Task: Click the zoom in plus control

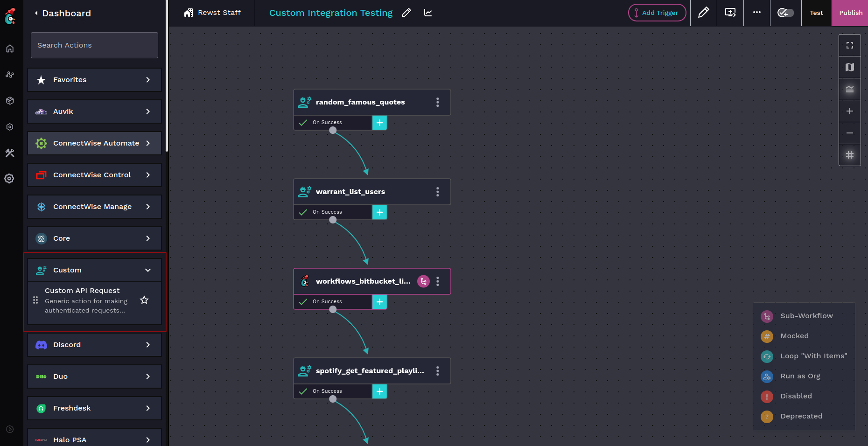Action: [x=849, y=111]
